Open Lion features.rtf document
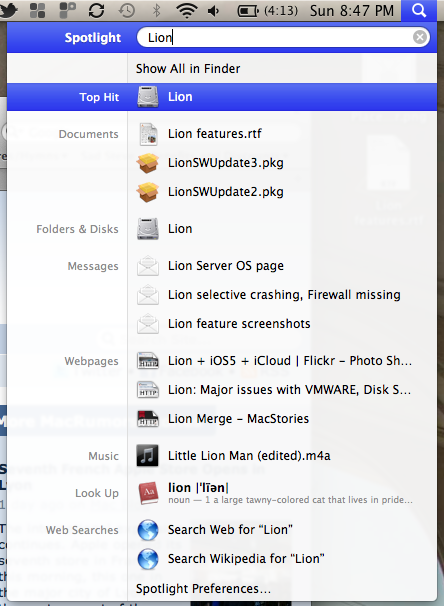 pyautogui.click(x=214, y=134)
